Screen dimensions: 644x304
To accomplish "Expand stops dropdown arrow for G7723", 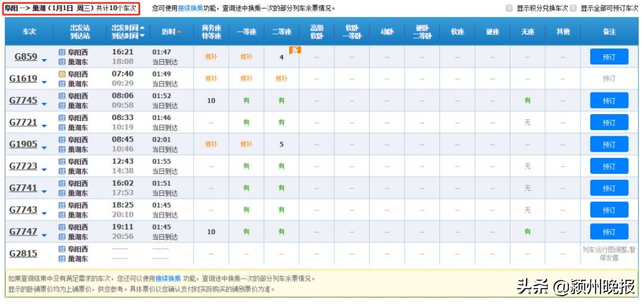I will 44,170.
